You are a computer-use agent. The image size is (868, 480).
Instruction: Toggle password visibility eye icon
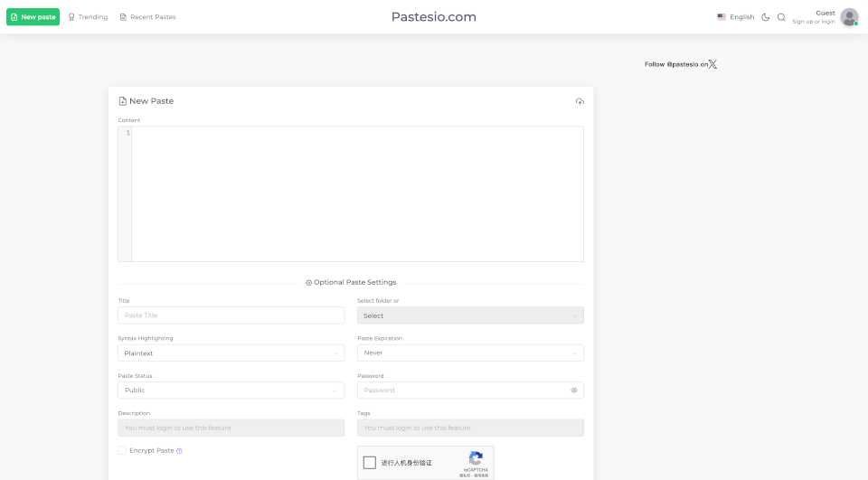(574, 391)
